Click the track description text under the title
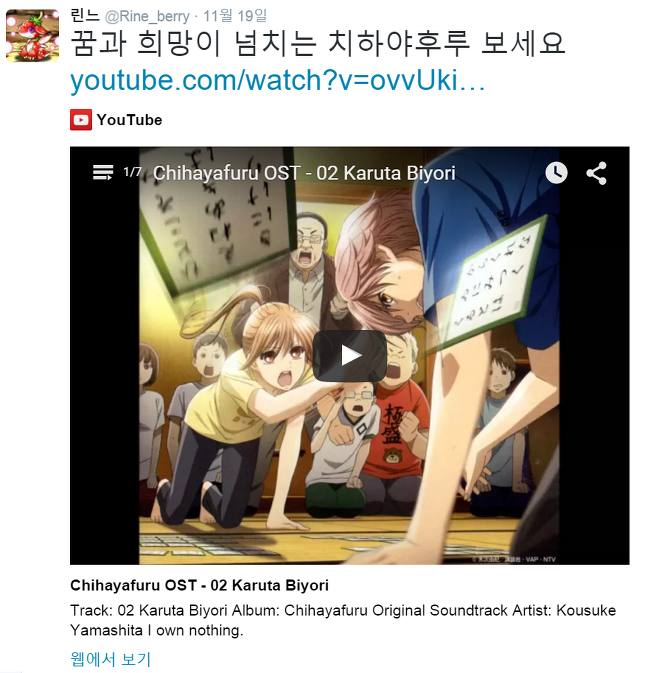The width and height of the screenshot is (645, 673). tap(343, 620)
